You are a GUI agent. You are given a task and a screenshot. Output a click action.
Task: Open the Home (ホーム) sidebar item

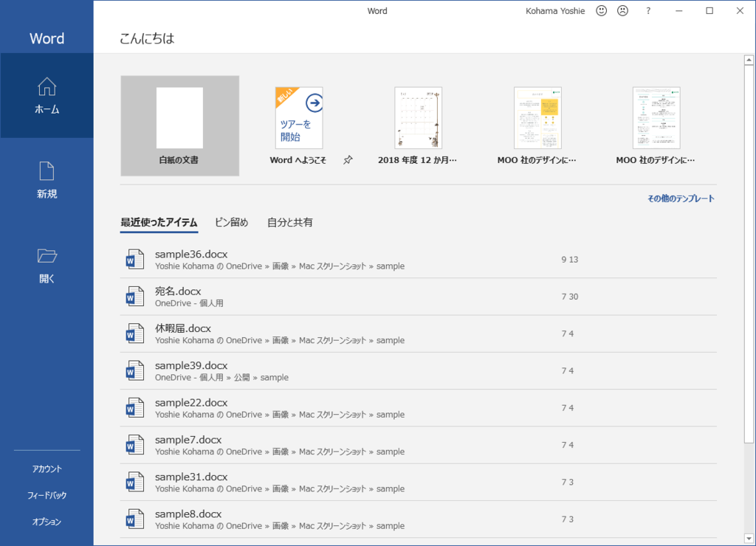point(47,96)
